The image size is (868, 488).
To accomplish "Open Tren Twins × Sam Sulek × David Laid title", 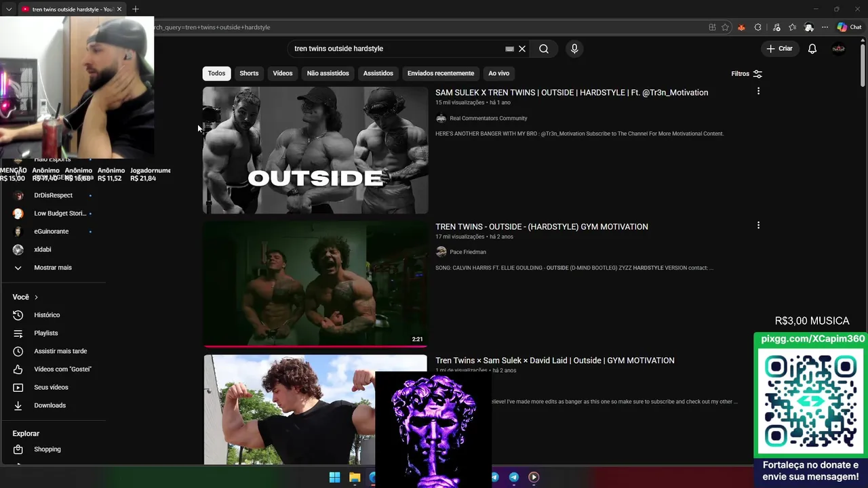I will tap(555, 361).
